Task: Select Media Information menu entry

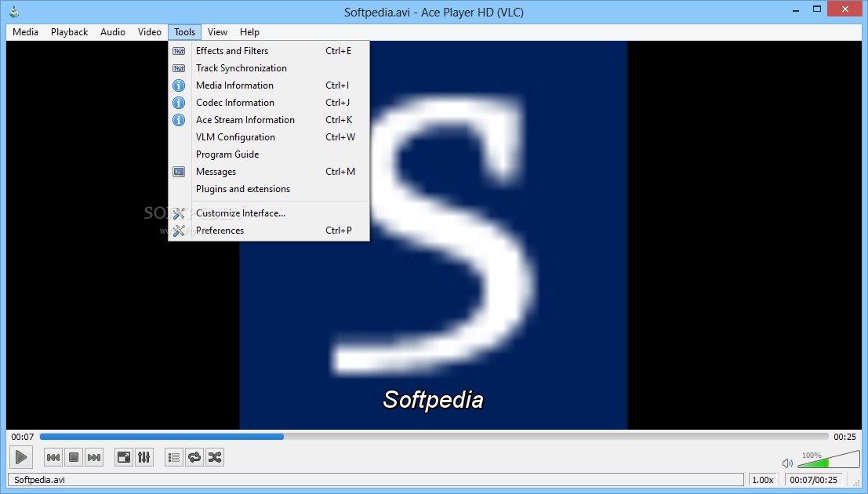Action: (x=268, y=85)
